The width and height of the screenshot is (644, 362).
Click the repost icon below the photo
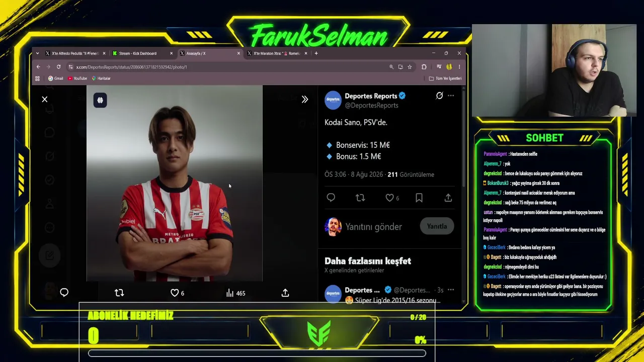pos(119,293)
